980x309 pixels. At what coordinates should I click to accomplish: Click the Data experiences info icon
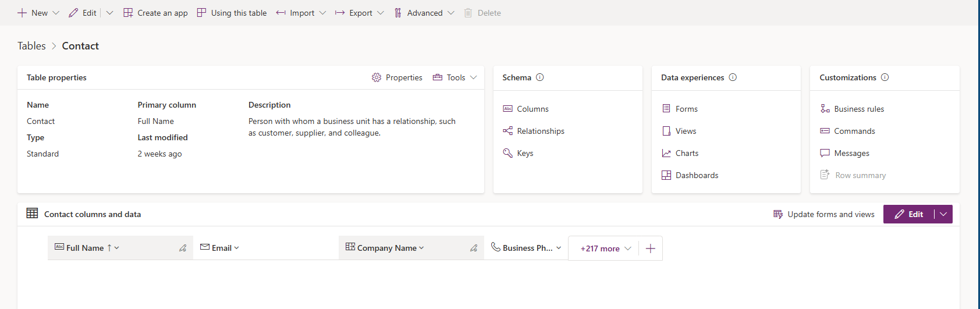(x=733, y=77)
